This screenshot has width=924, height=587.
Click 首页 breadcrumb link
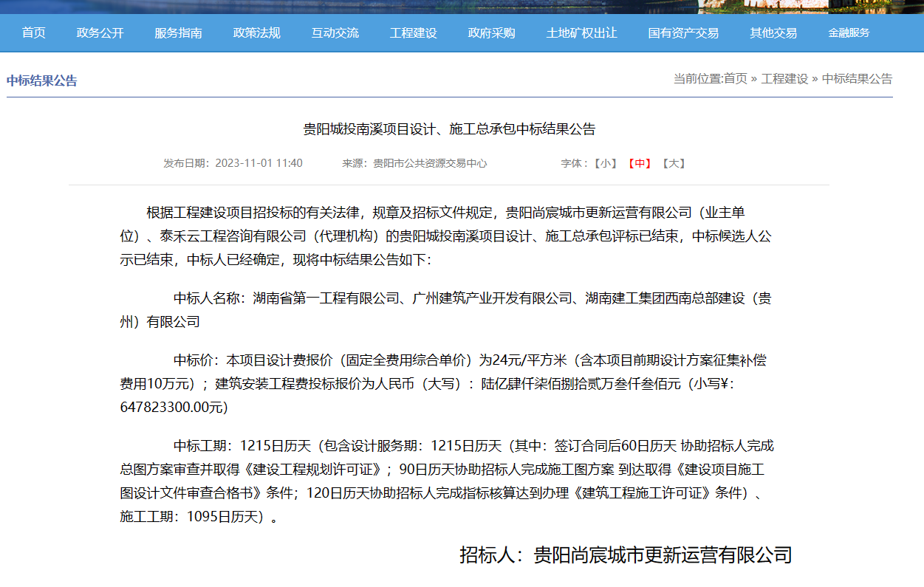735,78
